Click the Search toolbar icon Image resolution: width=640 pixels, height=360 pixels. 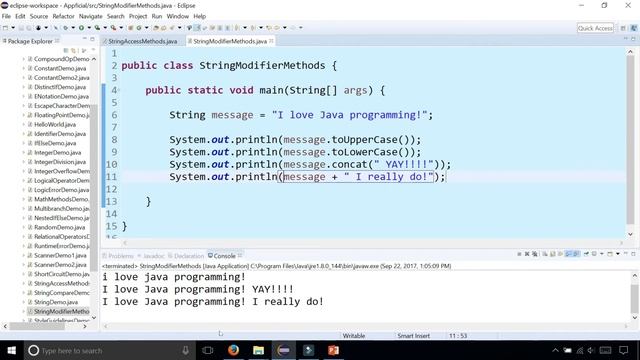tap(172, 28)
